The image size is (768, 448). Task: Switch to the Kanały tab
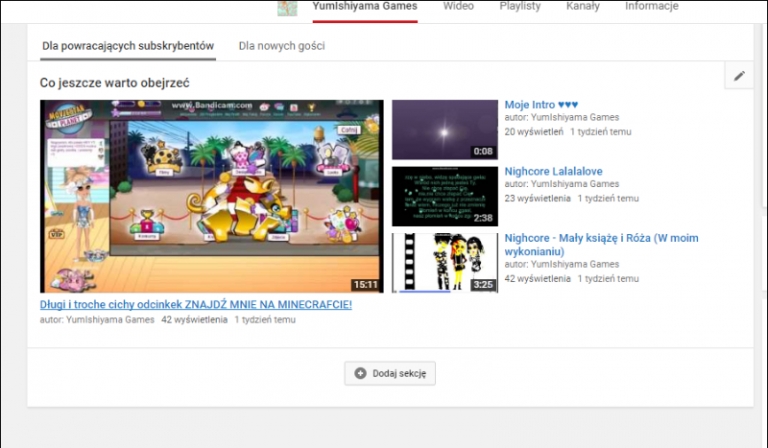click(582, 6)
